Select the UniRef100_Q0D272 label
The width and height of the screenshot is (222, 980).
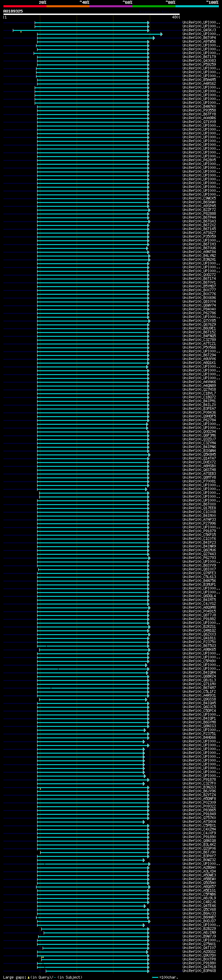coord(199,275)
